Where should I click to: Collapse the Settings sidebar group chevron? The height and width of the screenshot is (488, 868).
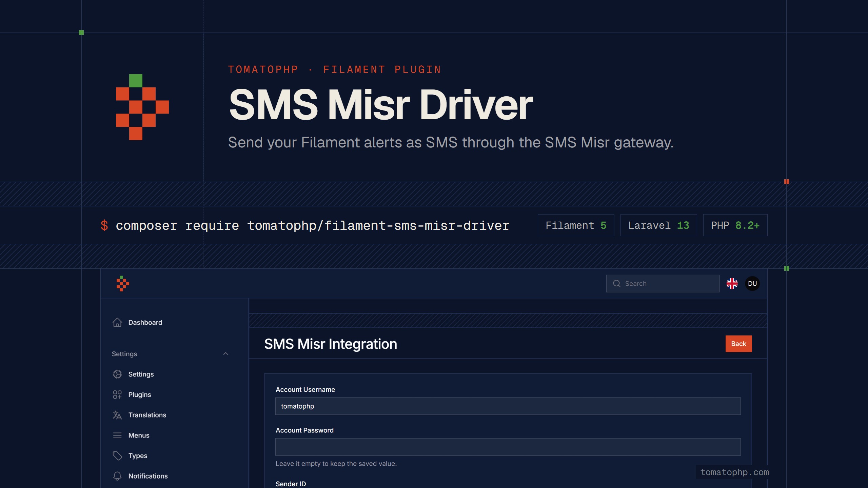coord(226,353)
